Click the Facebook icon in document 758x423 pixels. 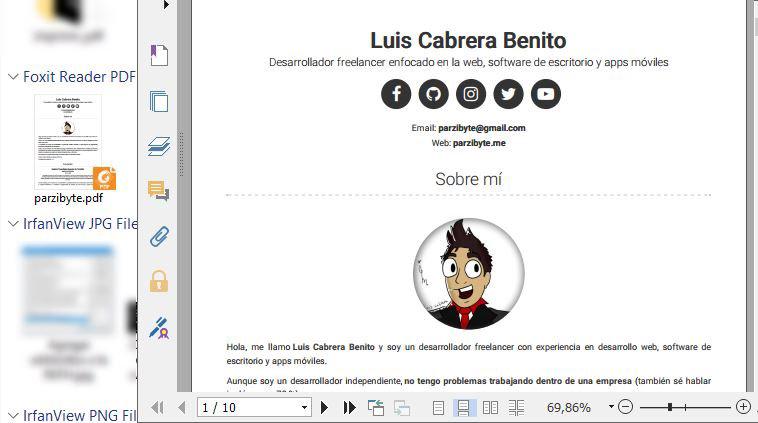[396, 94]
